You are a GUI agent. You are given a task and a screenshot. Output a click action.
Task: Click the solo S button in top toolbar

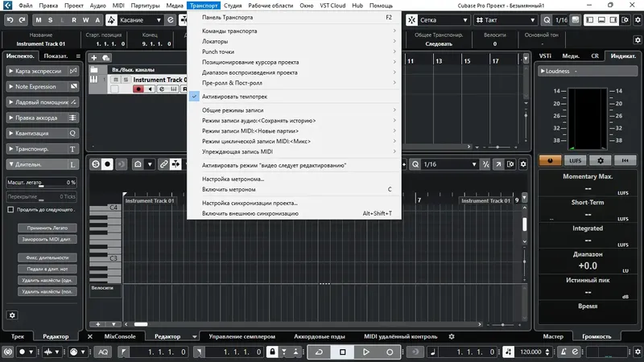pos(50,19)
